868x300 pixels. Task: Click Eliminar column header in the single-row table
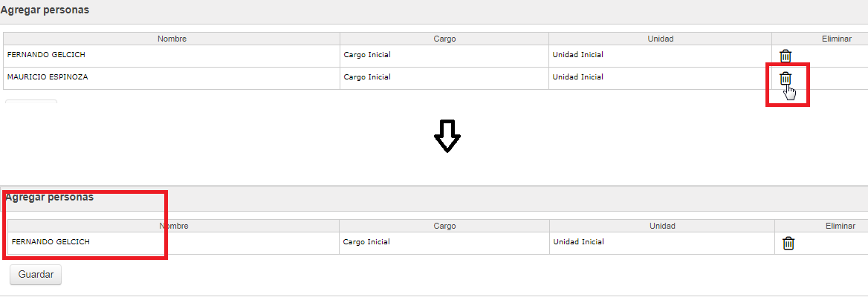point(821,226)
